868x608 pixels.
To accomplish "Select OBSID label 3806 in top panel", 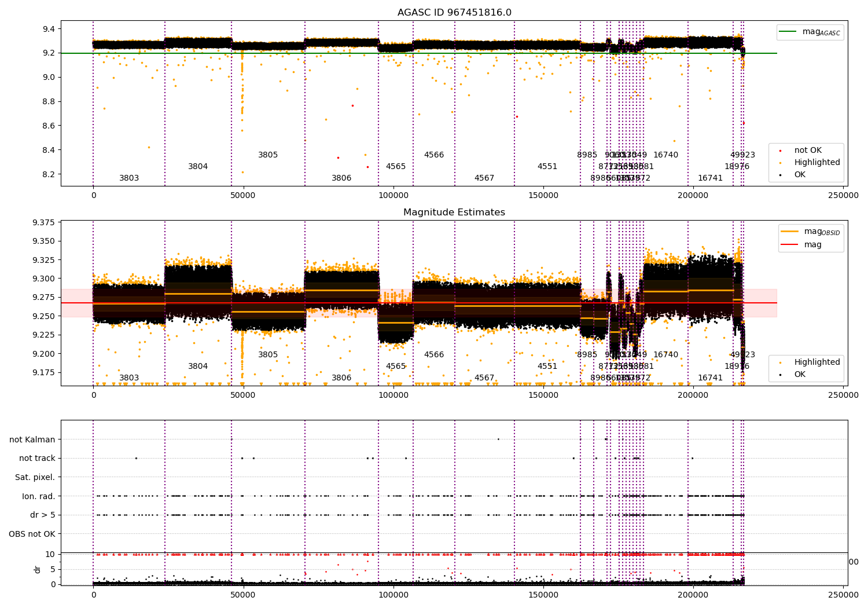I will coord(341,178).
